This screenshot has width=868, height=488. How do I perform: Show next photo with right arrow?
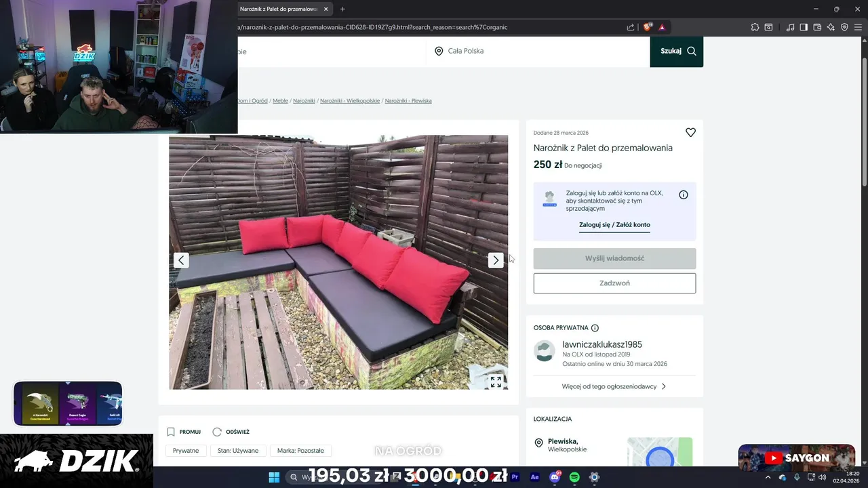tap(496, 260)
